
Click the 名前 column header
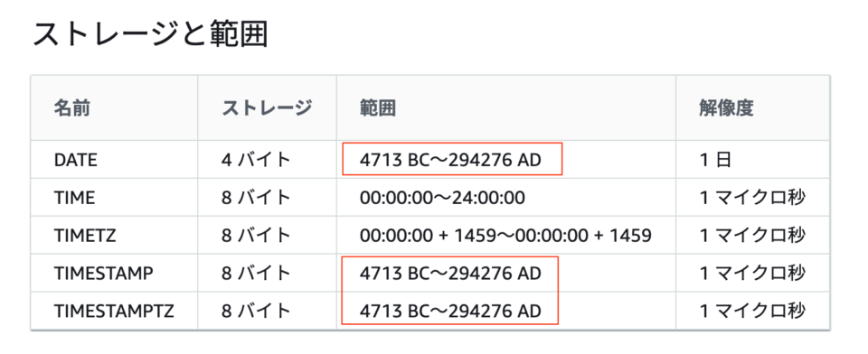pyautogui.click(x=72, y=108)
